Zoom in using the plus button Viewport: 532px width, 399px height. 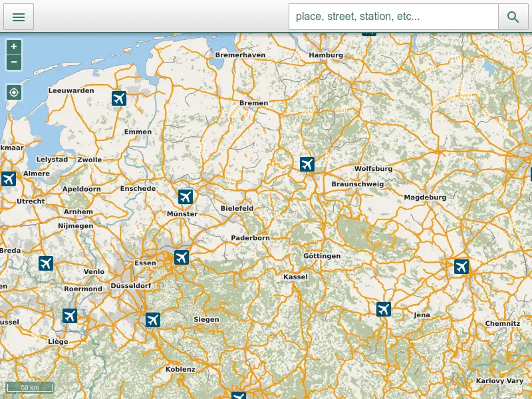coord(13,47)
